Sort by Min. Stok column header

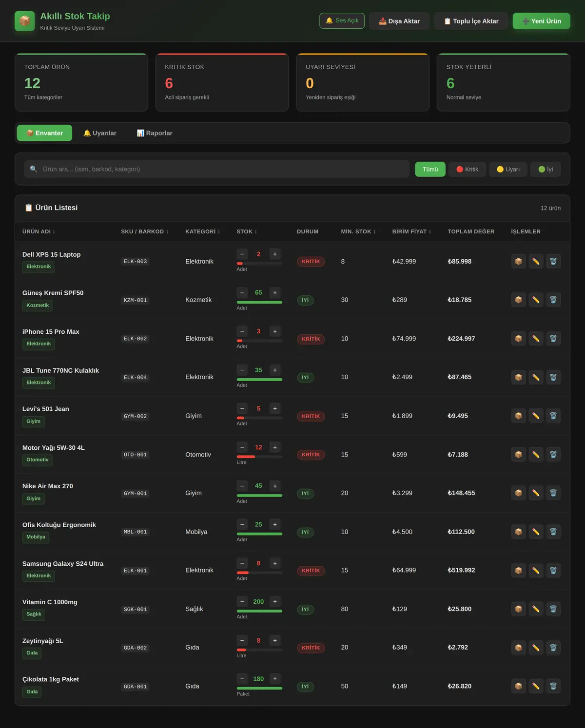pos(358,231)
